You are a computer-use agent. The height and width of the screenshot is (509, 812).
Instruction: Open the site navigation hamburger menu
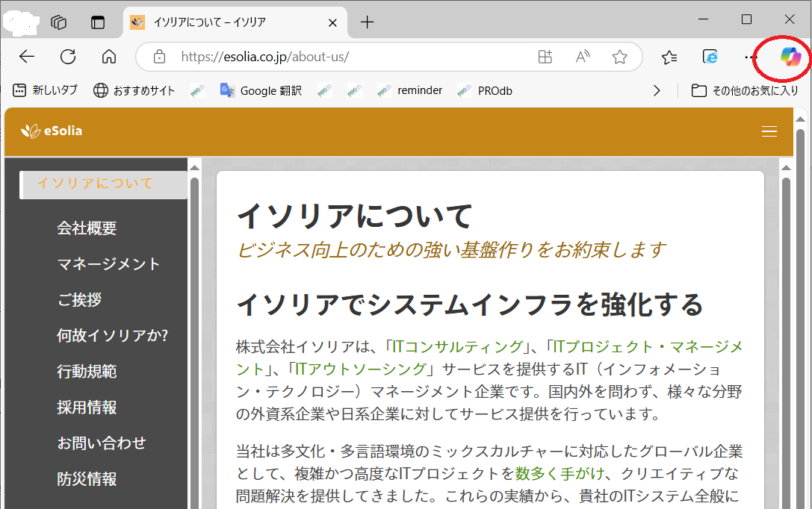[x=769, y=131]
